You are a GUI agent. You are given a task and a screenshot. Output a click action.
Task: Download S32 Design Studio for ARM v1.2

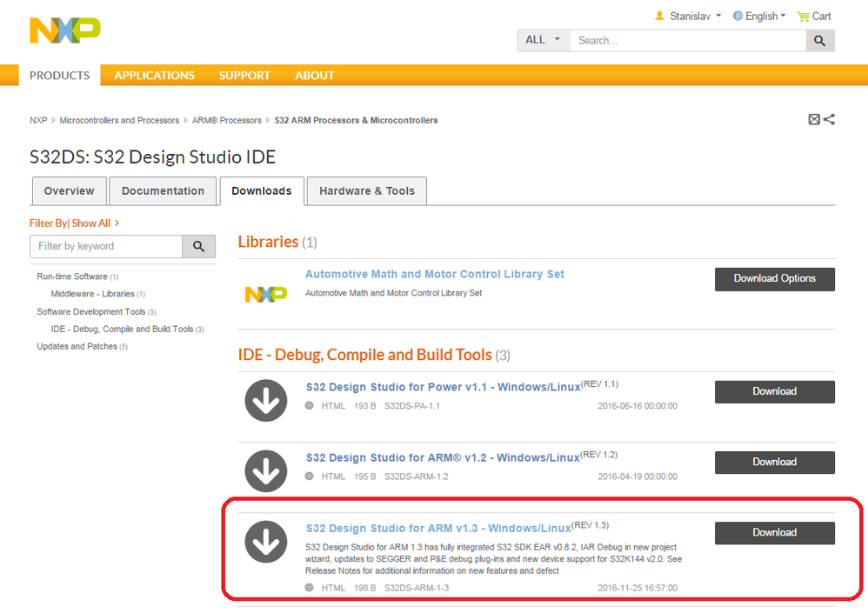coord(774,462)
